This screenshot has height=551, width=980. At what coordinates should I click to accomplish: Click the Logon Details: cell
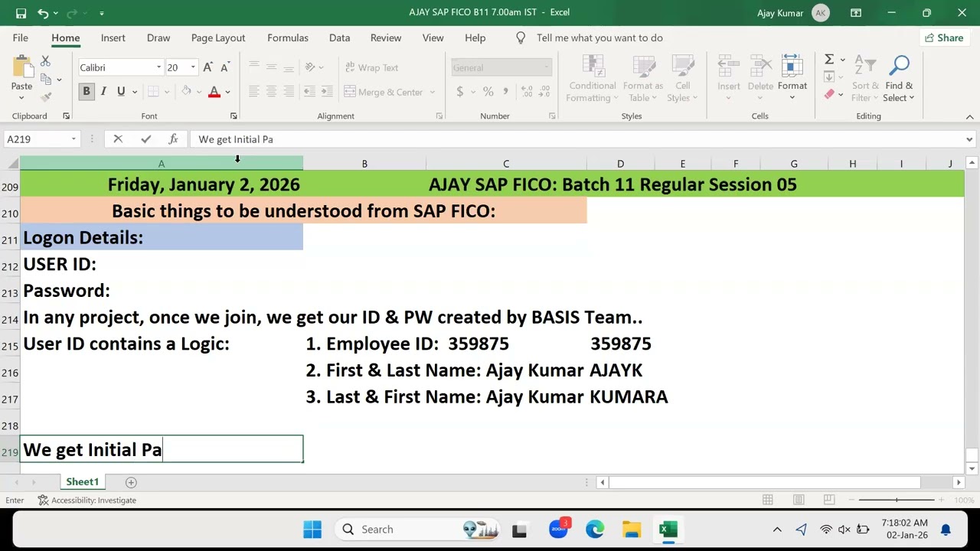(x=162, y=237)
